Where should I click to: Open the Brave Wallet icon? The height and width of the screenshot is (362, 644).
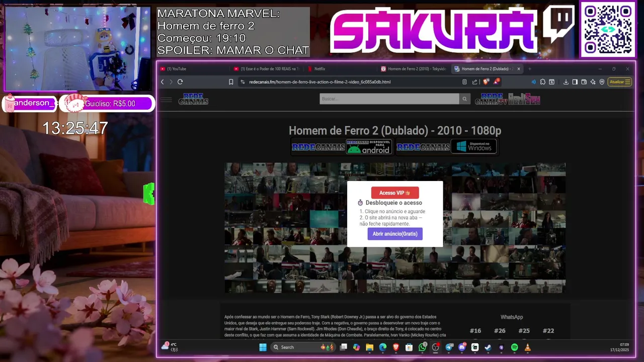click(x=584, y=82)
